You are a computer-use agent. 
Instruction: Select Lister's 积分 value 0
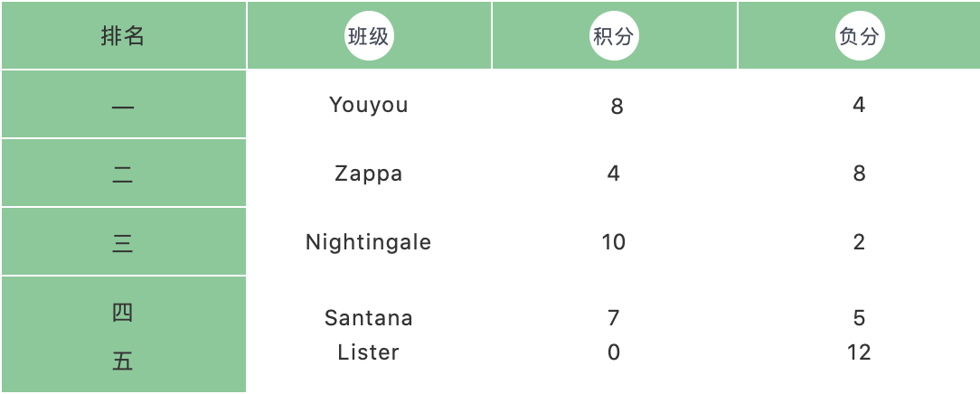pos(614,352)
